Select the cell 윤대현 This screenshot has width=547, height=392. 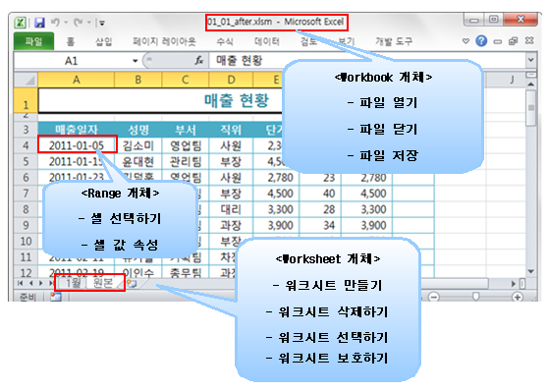138,161
